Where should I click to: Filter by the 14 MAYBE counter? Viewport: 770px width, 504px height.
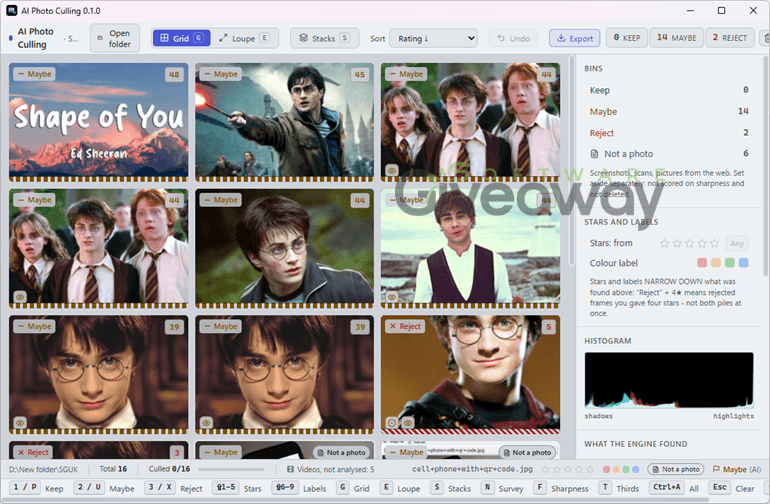point(677,38)
